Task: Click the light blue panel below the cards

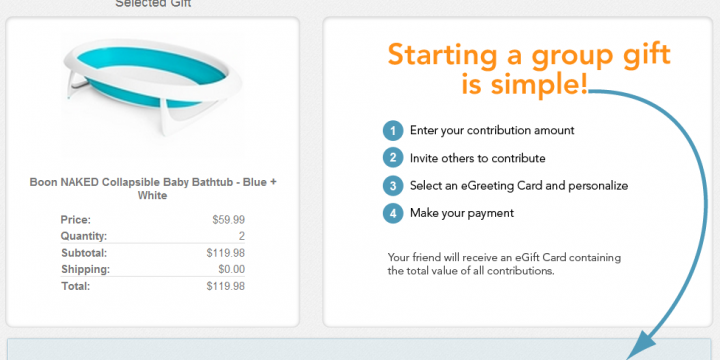Action: pos(359,349)
